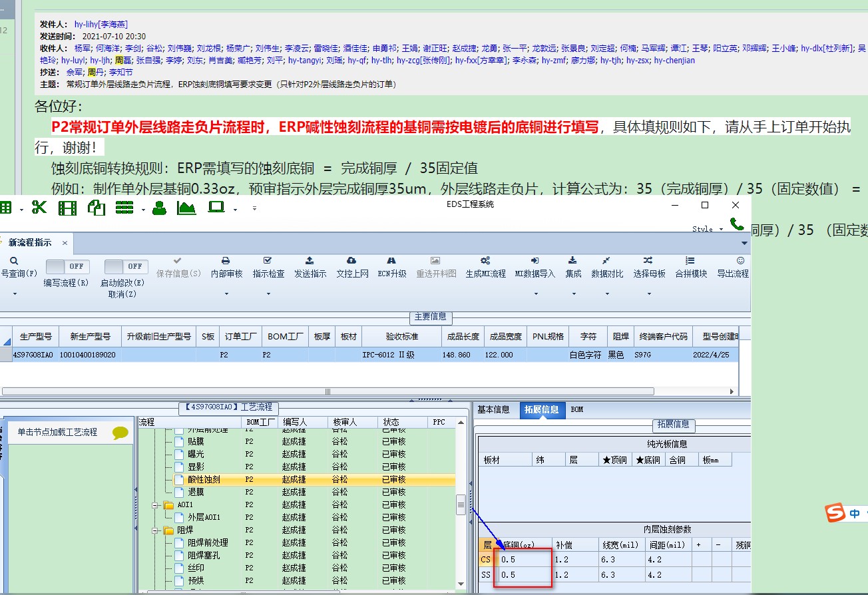Click the yellow speech bubble icon
868x595 pixels.
pos(120,433)
